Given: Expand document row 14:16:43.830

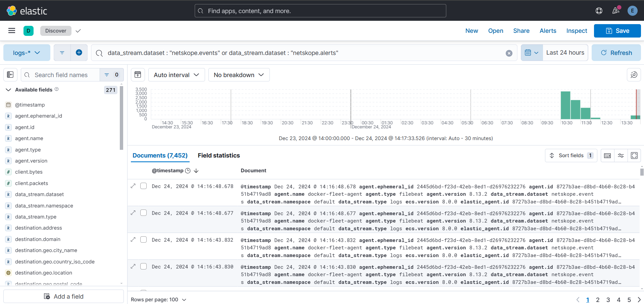Looking at the screenshot, I should tap(133, 266).
